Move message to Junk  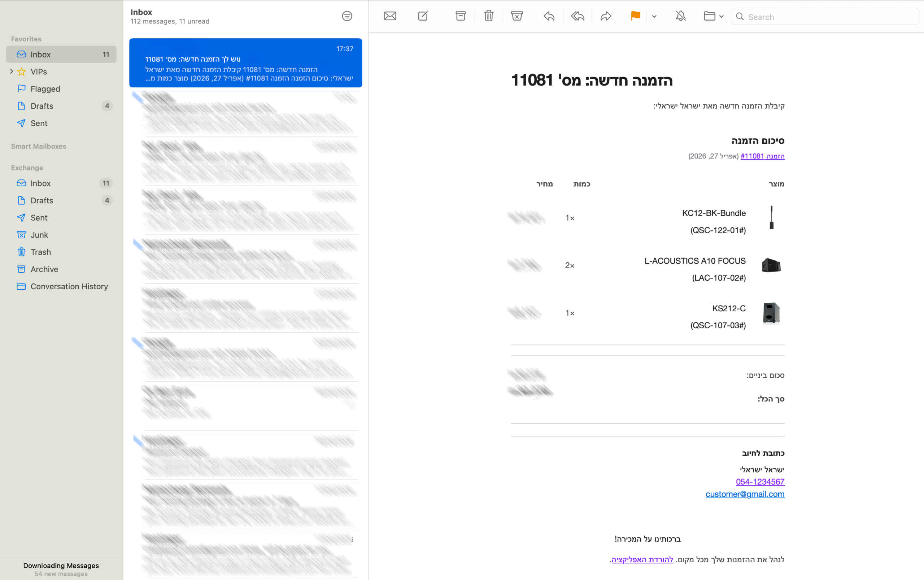coord(517,16)
